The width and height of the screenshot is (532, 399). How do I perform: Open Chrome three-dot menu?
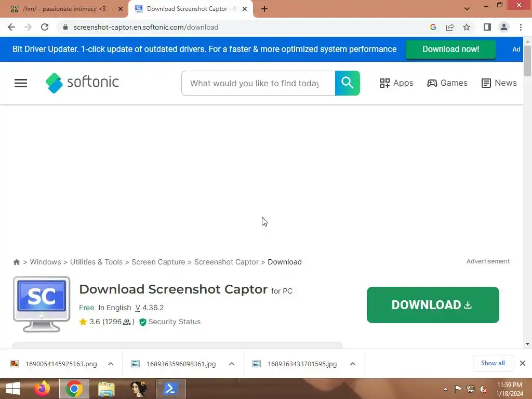(x=521, y=27)
